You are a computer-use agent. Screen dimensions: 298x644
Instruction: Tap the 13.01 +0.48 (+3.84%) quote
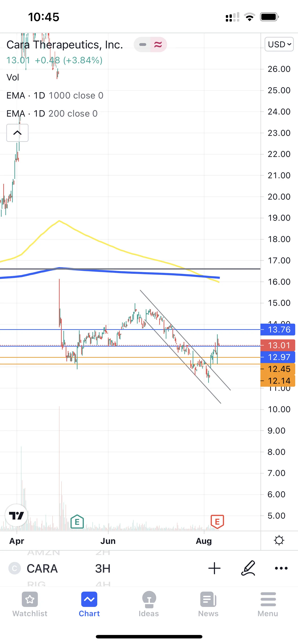tap(54, 60)
